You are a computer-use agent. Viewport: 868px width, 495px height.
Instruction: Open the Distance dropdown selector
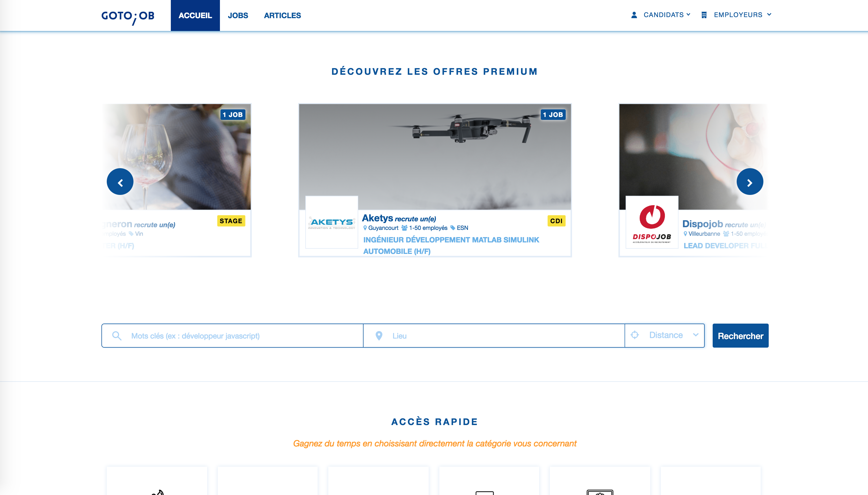(664, 336)
